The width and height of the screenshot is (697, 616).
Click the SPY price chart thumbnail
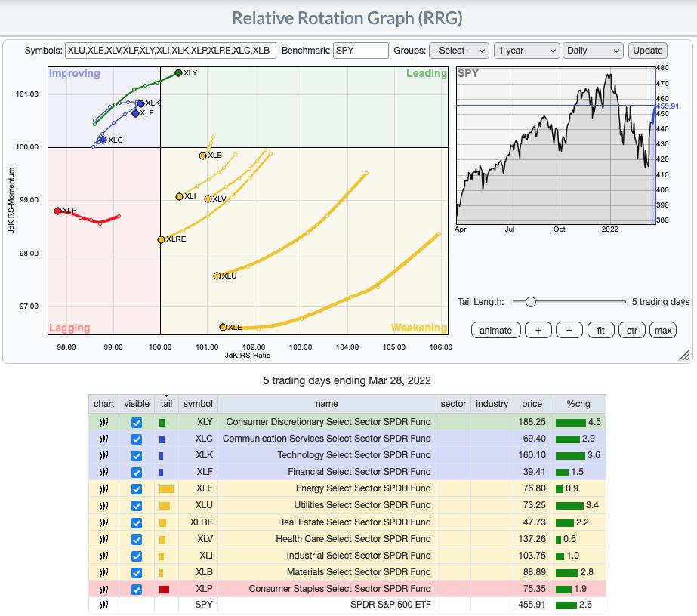click(556, 146)
